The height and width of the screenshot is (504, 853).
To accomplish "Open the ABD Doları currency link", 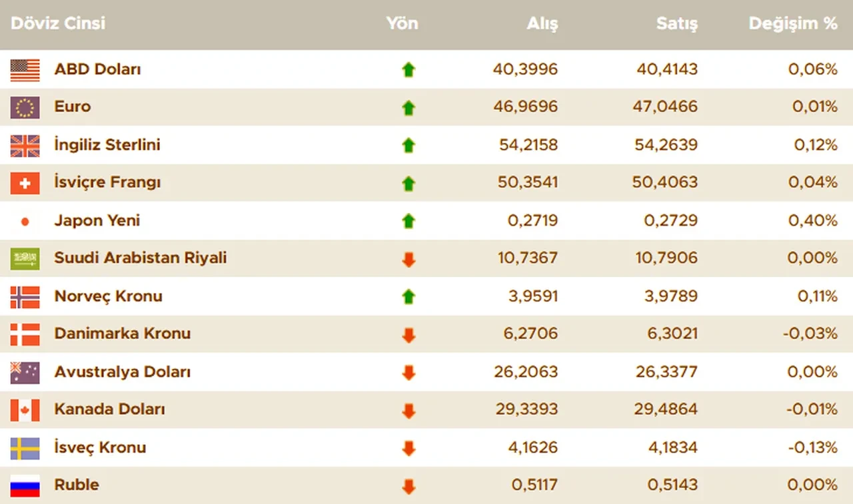I will 97,69.
